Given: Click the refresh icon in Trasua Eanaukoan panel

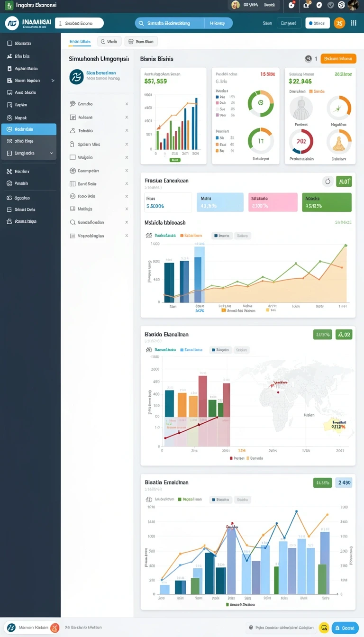Looking at the screenshot, I should click(328, 182).
